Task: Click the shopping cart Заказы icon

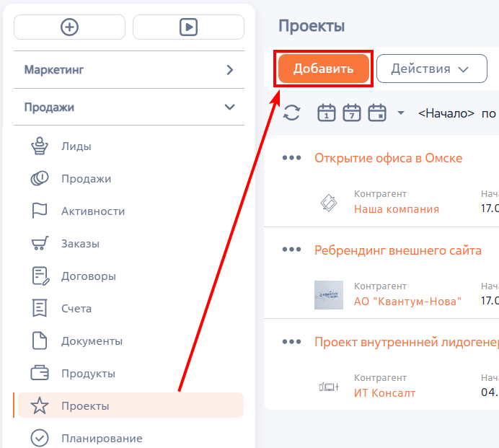Action: click(x=40, y=243)
